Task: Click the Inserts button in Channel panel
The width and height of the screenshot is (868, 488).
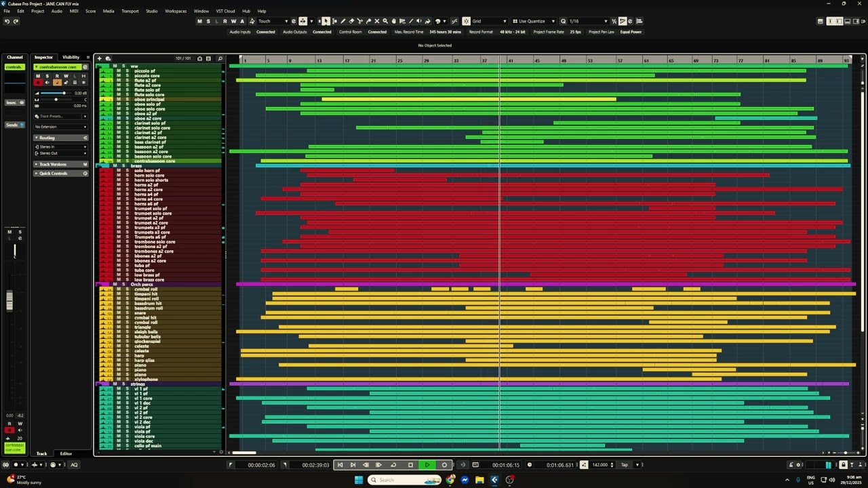Action: point(14,102)
